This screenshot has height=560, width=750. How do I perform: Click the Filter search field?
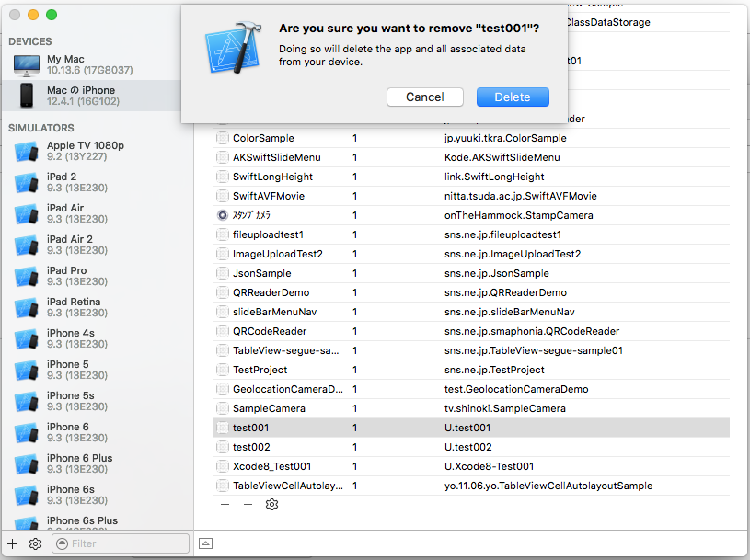point(121,543)
